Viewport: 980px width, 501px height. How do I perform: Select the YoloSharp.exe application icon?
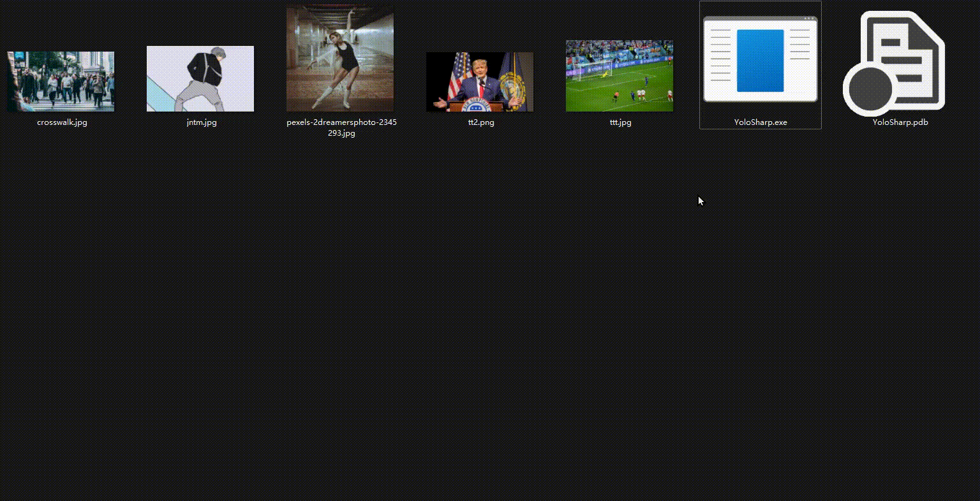tap(760, 59)
